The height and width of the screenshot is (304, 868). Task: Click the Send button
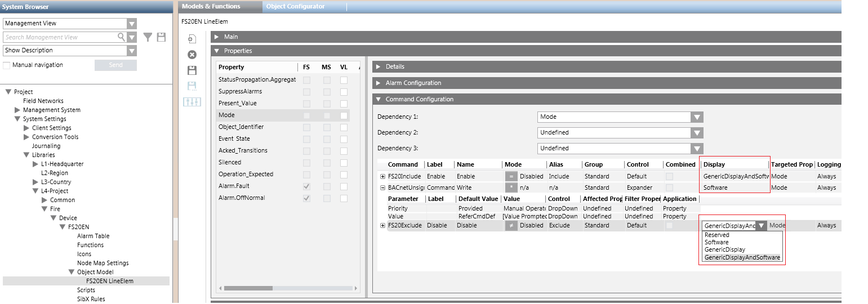(x=115, y=65)
